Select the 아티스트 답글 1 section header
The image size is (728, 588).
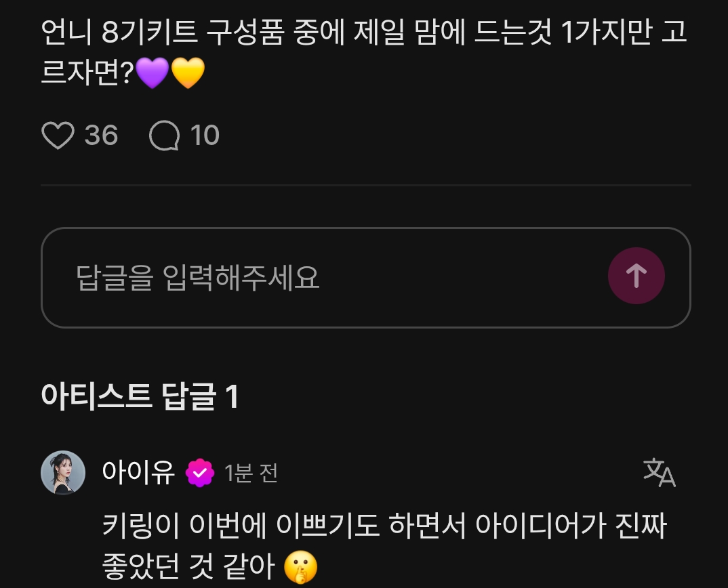tap(140, 397)
